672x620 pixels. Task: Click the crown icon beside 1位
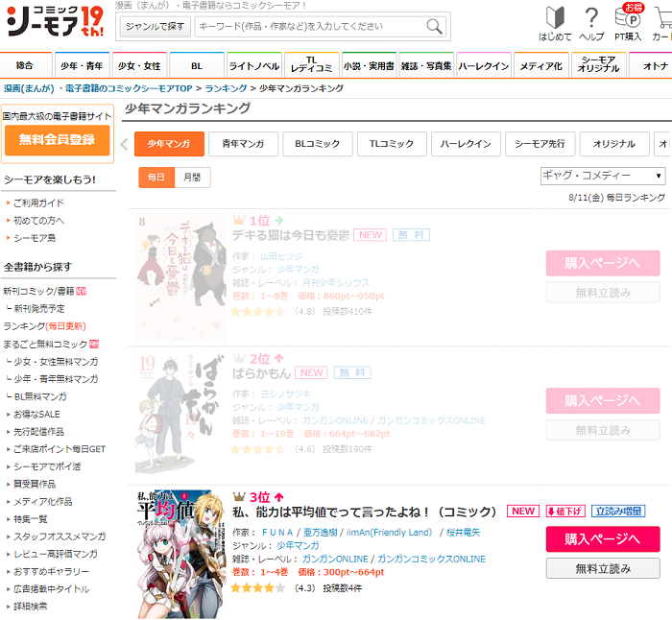tap(239, 220)
